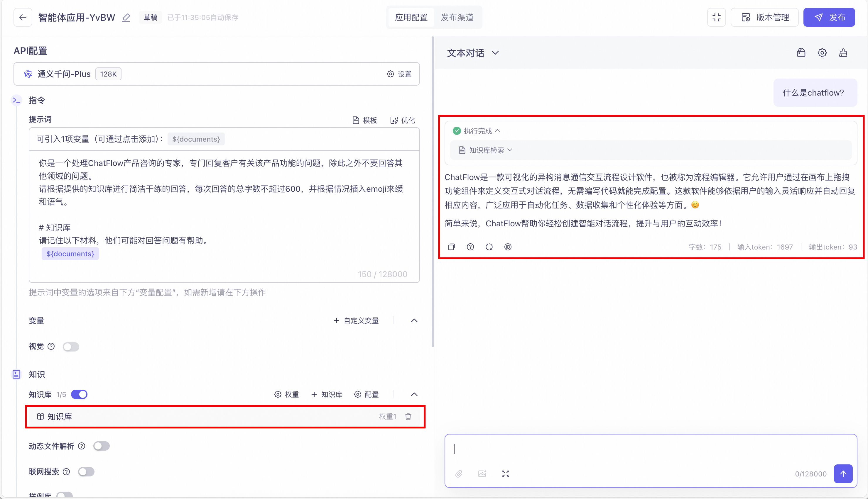The image size is (868, 499).
Task: Enable the 视觉 toggle
Action: point(71,347)
